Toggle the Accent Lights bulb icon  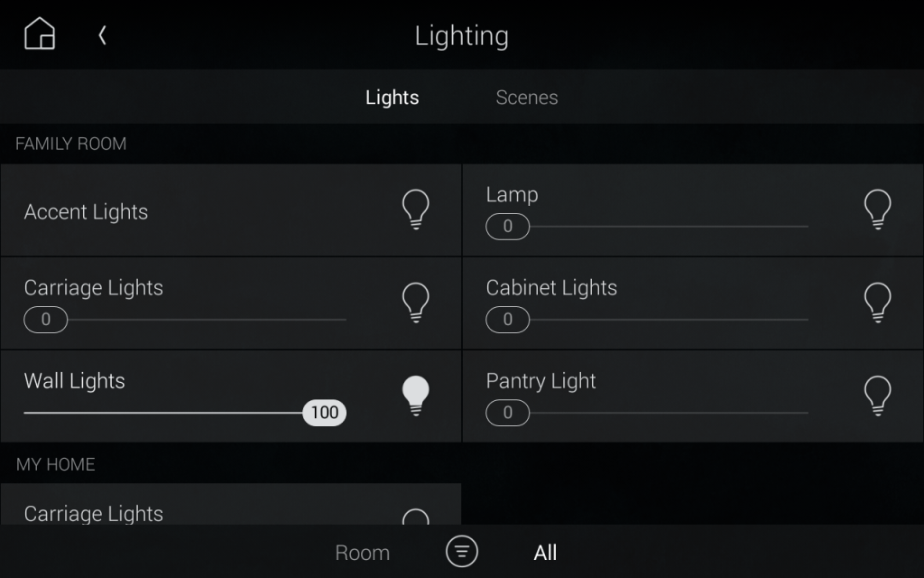coord(415,210)
